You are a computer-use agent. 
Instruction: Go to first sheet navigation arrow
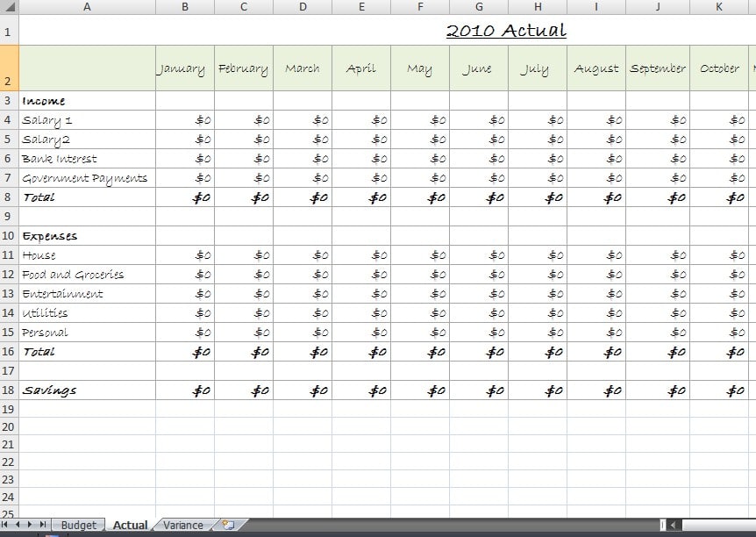[6, 525]
